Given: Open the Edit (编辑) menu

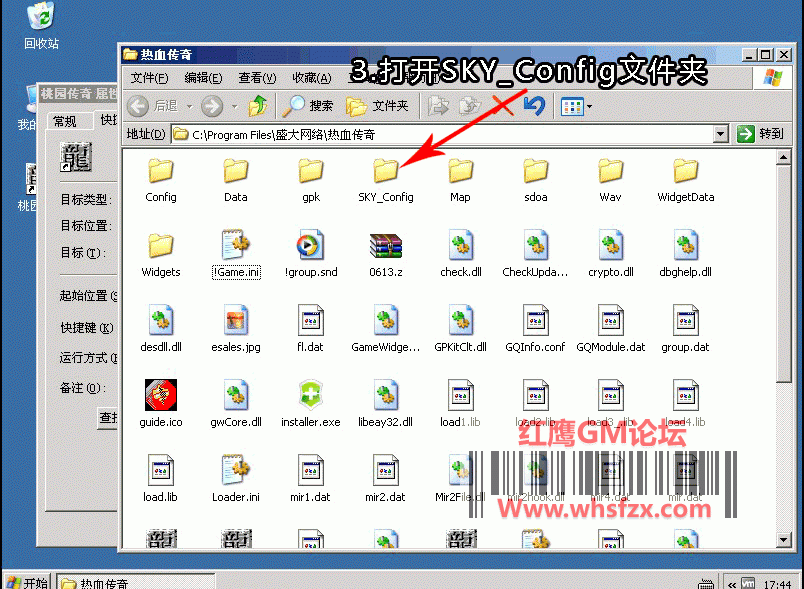Looking at the screenshot, I should point(203,78).
